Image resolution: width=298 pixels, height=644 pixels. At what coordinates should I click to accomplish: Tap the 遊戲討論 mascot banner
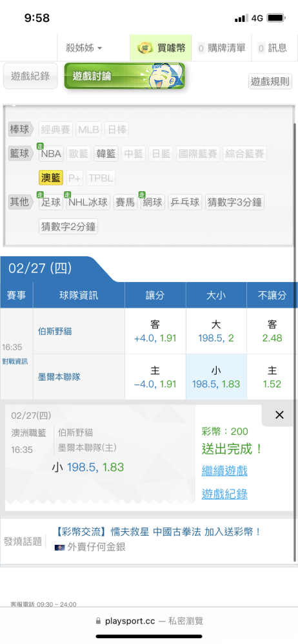click(x=124, y=76)
